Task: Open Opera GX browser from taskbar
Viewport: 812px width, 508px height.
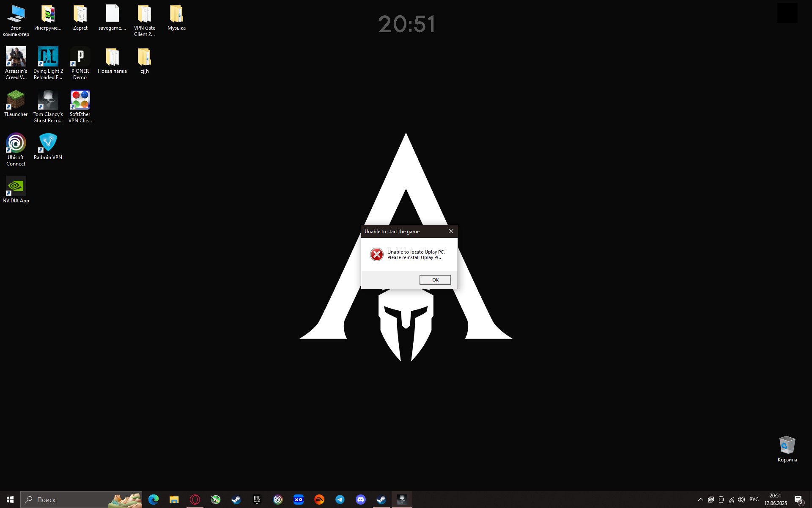Action: tap(195, 500)
